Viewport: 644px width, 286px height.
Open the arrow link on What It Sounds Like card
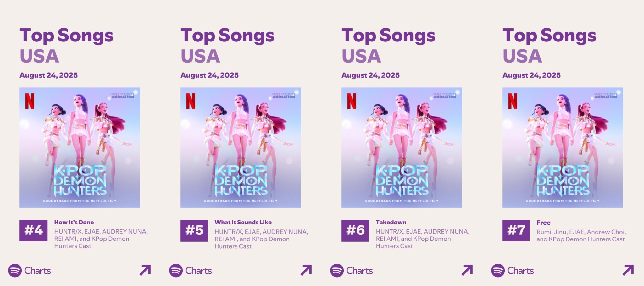306,270
